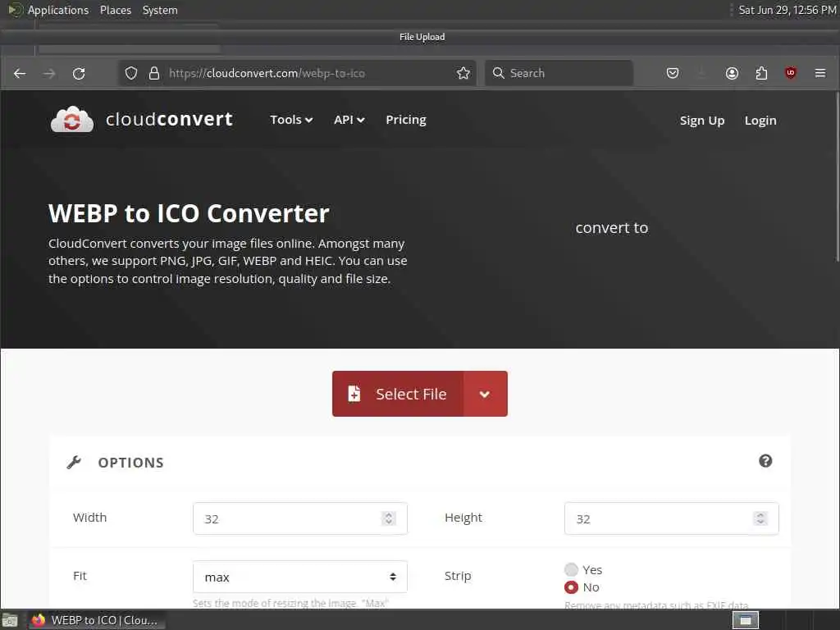The height and width of the screenshot is (630, 840).
Task: Show site security info via padlock icon
Action: click(154, 73)
